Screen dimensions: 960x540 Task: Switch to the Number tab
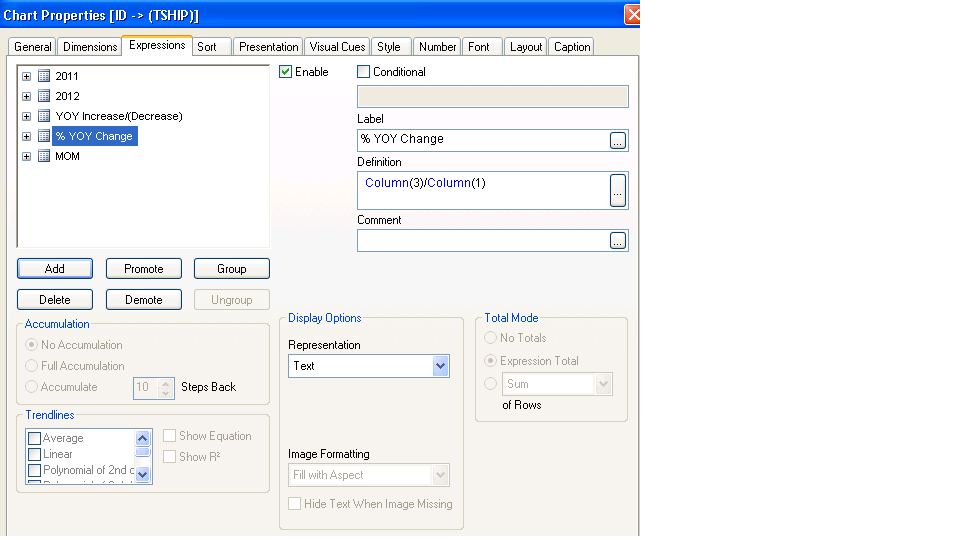click(x=437, y=47)
